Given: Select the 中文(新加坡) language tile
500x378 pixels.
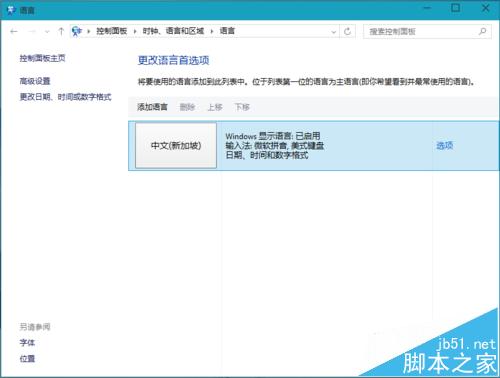Looking at the screenshot, I should point(176,145).
